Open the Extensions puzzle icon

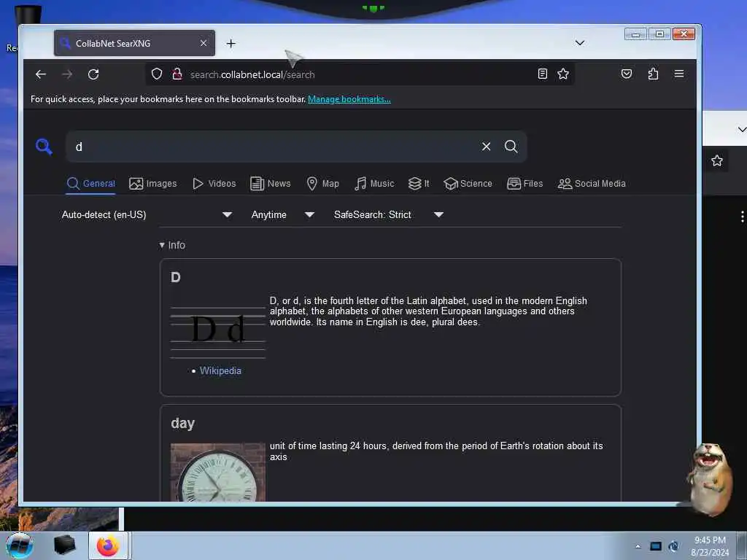[653, 74]
